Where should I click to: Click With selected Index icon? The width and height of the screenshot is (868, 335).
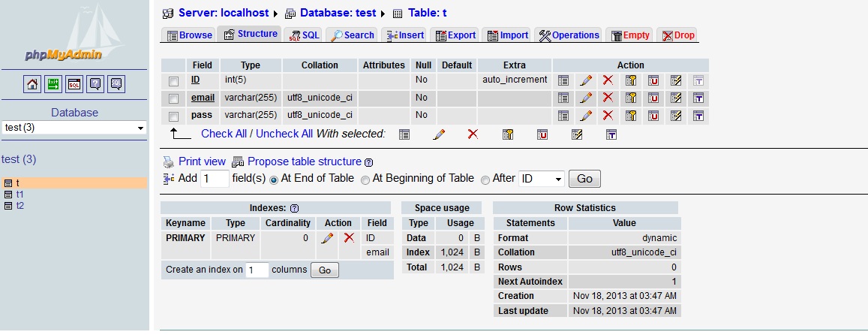(577, 134)
